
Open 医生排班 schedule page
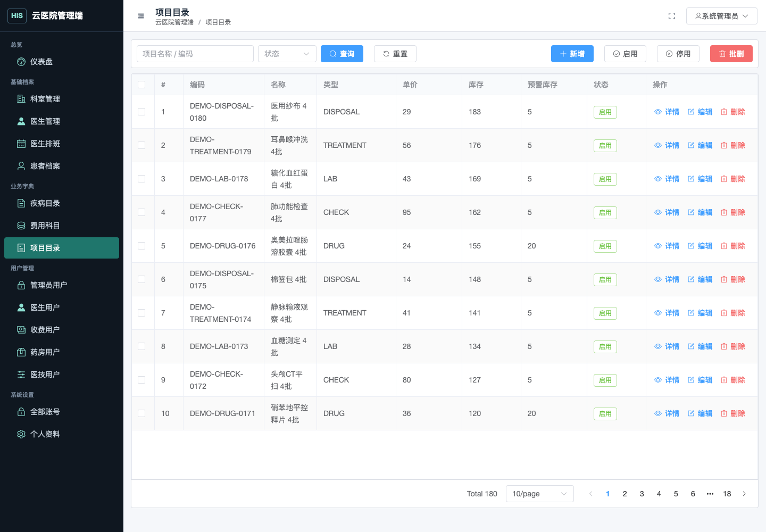(x=62, y=144)
